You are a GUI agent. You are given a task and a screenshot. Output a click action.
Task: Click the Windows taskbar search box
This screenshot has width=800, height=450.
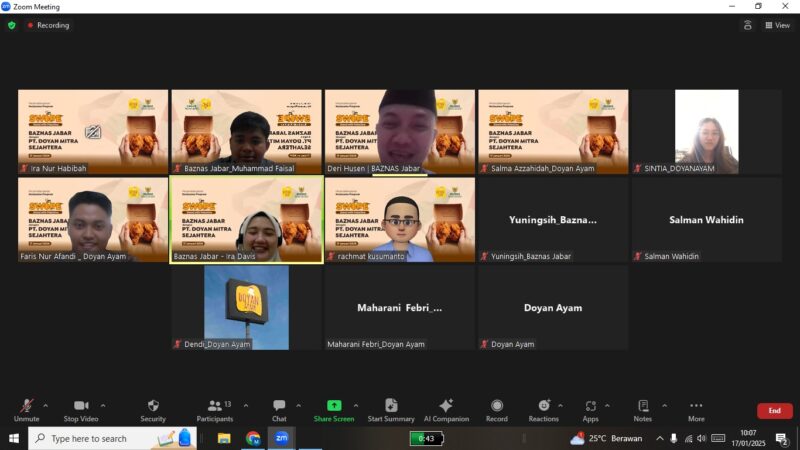tap(100, 438)
